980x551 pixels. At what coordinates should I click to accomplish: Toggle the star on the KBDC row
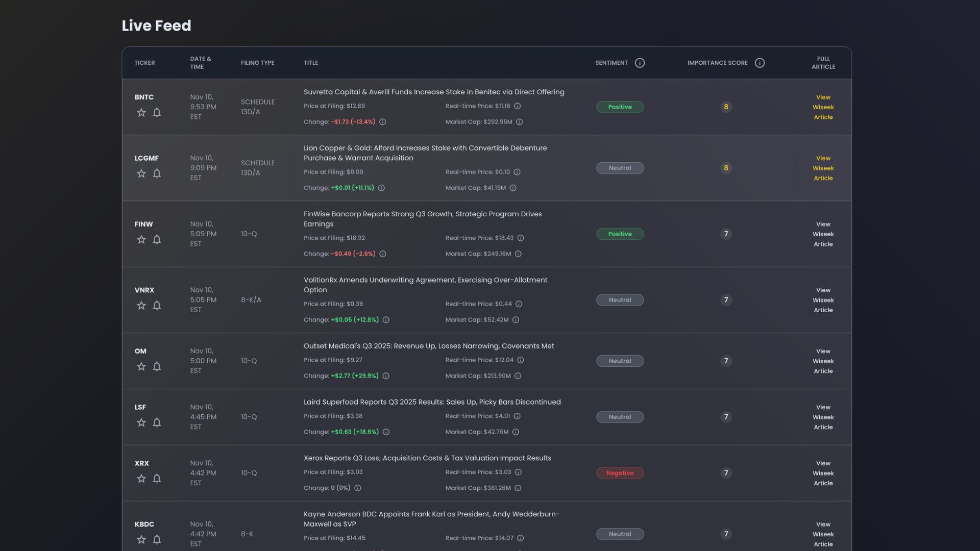(x=141, y=539)
